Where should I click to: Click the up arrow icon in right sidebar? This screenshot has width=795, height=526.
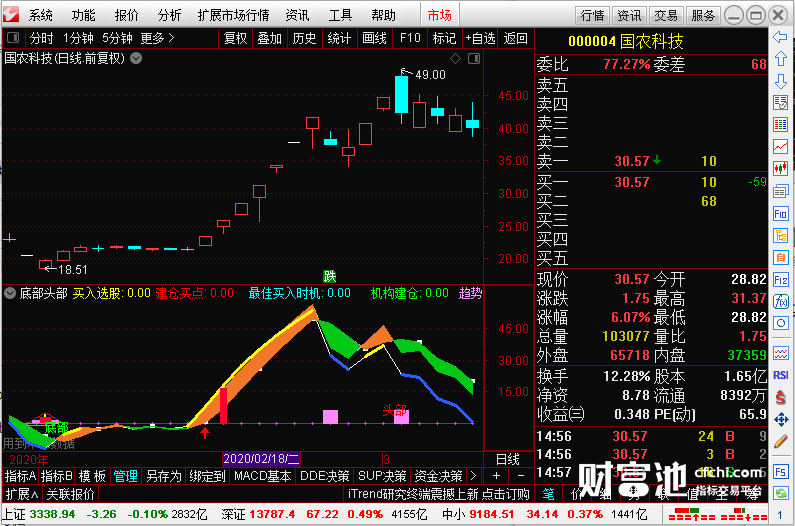click(x=780, y=59)
